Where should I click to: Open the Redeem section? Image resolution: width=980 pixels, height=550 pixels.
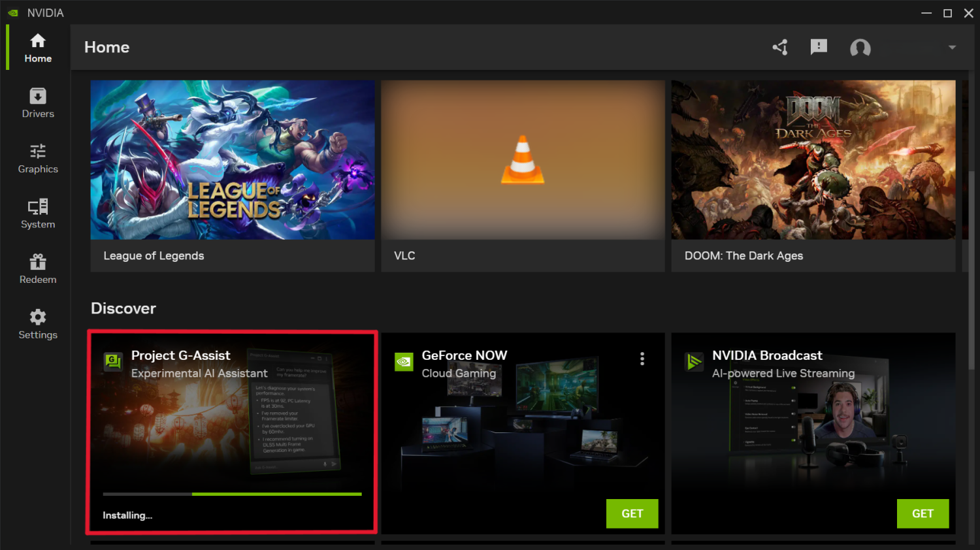tap(38, 269)
